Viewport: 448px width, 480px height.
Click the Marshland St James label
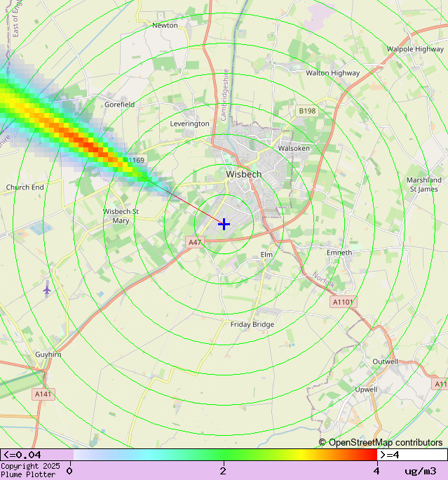424,185
